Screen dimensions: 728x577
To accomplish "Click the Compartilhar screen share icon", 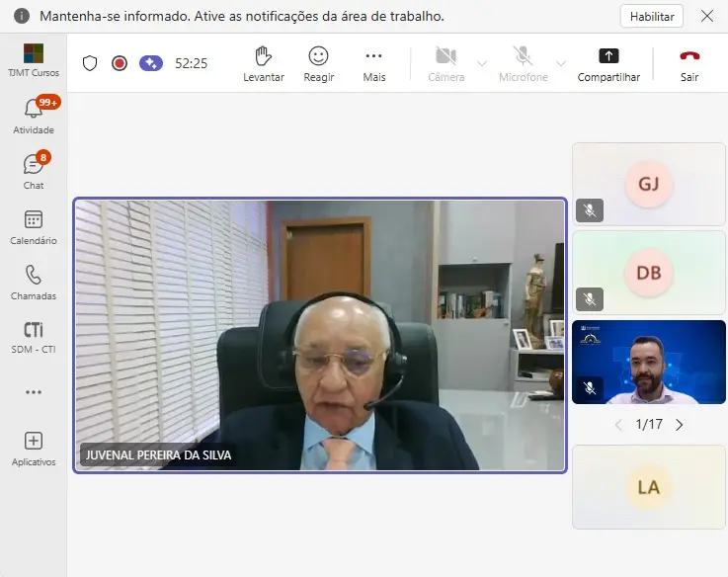I will pyautogui.click(x=608, y=57).
